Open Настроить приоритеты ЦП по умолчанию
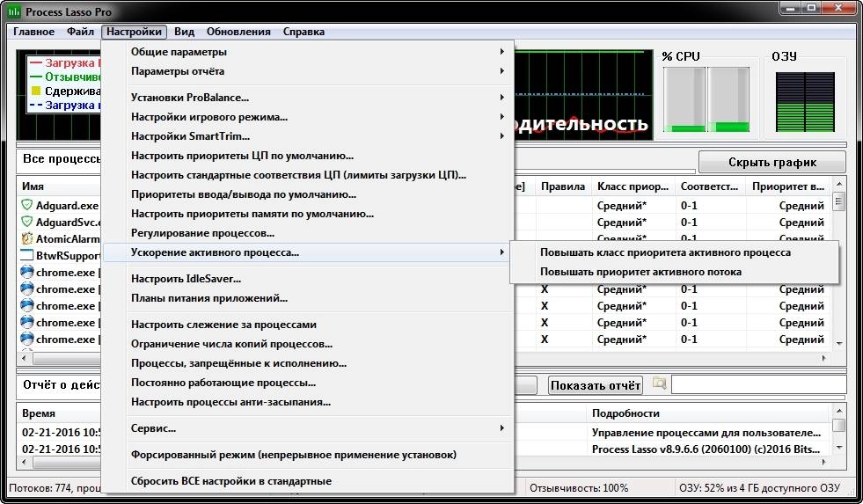 (x=308, y=156)
